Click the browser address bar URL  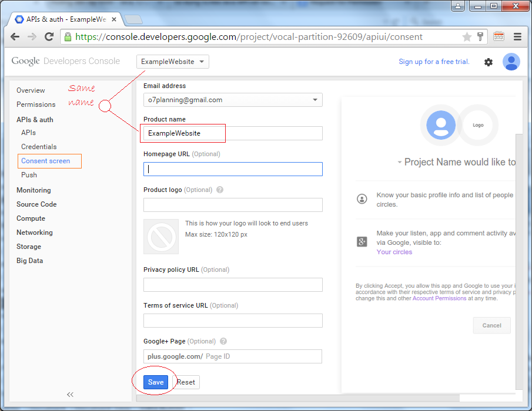(x=249, y=36)
